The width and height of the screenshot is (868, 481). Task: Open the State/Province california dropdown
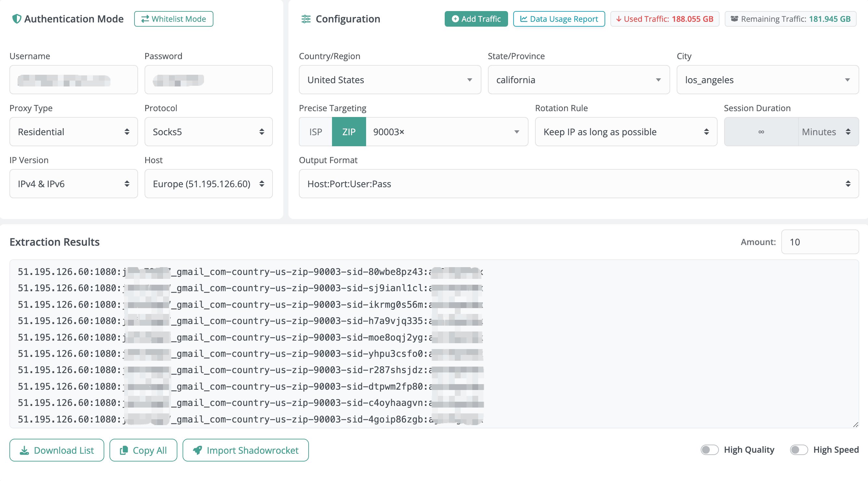(x=579, y=80)
